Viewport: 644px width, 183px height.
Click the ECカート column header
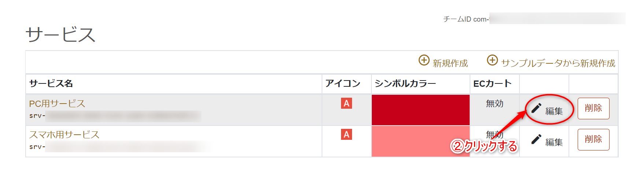point(492,84)
